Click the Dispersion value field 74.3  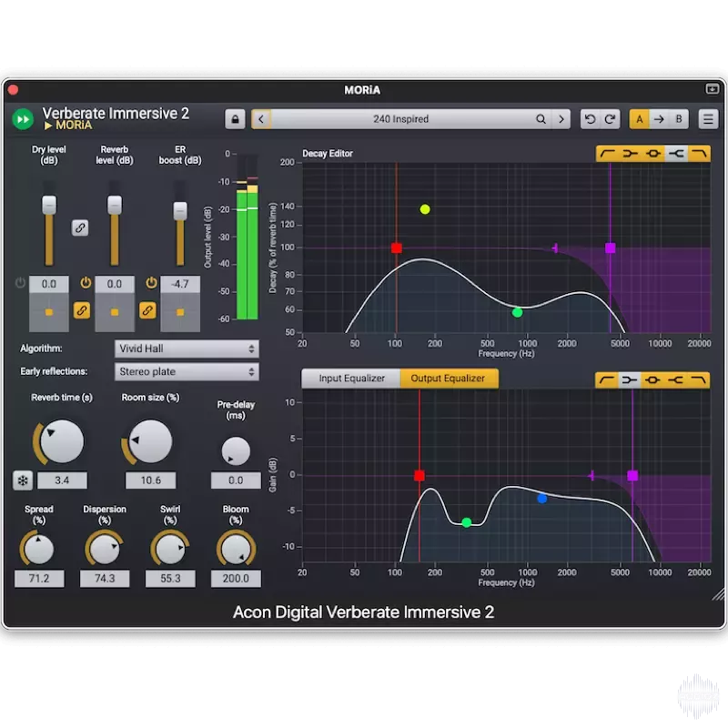point(105,579)
